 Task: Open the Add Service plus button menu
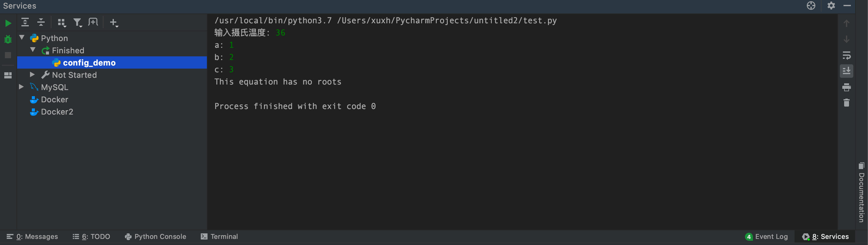pos(114,23)
